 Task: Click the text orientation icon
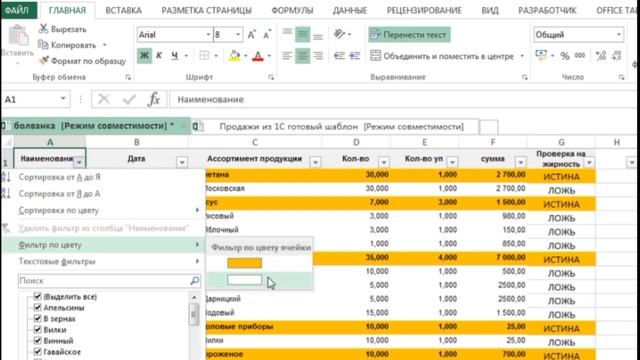pos(339,34)
